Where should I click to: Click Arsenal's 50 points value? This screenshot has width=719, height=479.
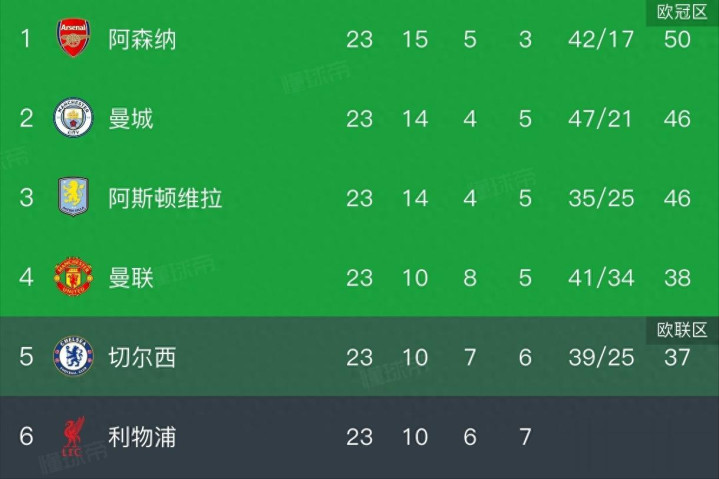coord(677,39)
